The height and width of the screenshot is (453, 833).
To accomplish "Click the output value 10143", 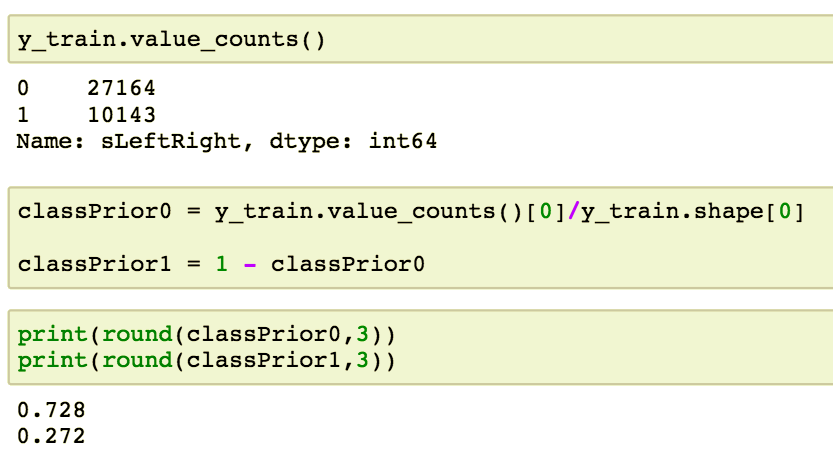I will pyautogui.click(x=122, y=115).
